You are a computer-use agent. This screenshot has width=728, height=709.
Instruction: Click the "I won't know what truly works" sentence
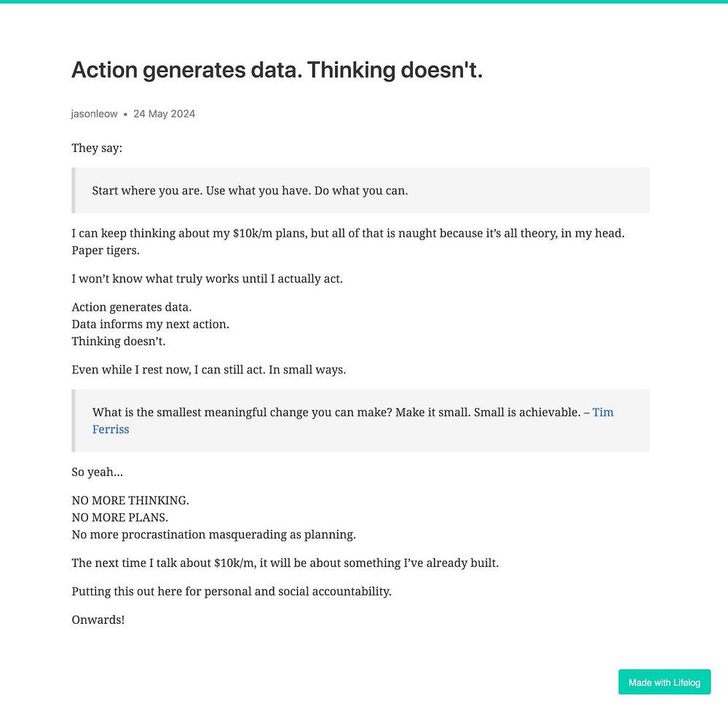(x=207, y=279)
